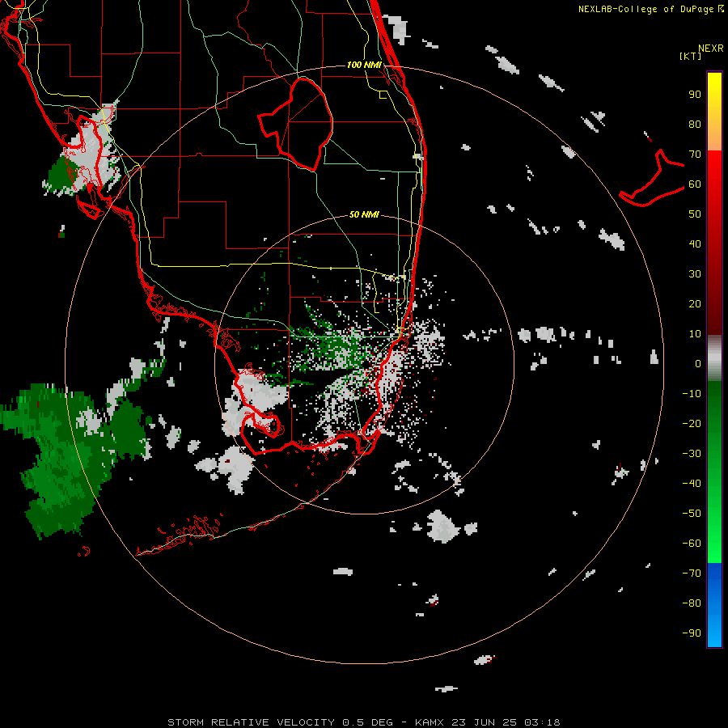Viewport: 728px width, 728px height.
Task: Click the NEXR label above the color bar
Action: click(711, 49)
